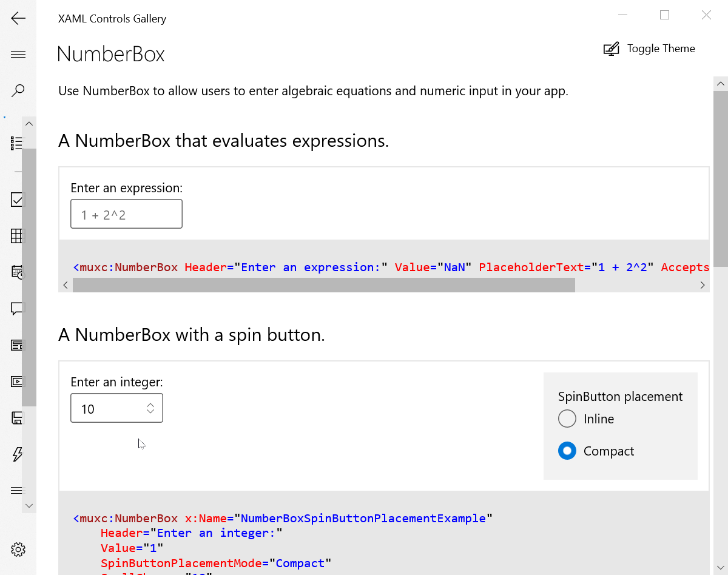The width and height of the screenshot is (728, 575).
Task: Open the hamburger navigation menu
Action: pos(18,55)
